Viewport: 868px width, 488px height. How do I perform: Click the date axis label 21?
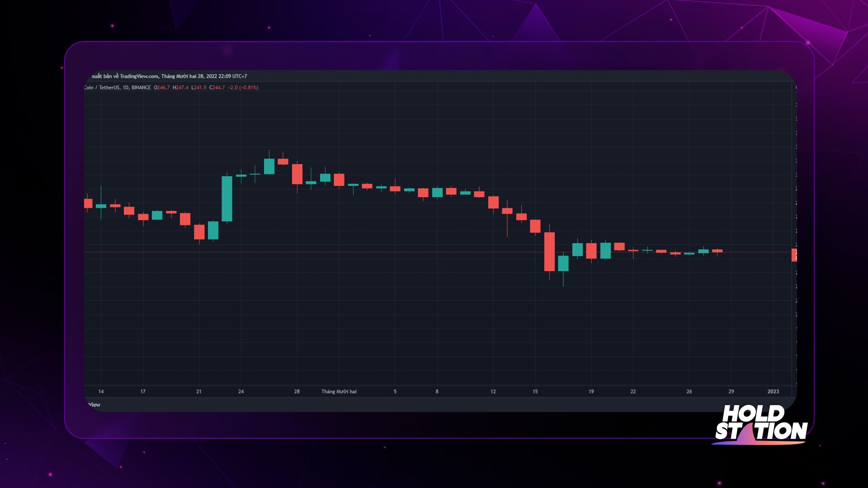tap(199, 392)
